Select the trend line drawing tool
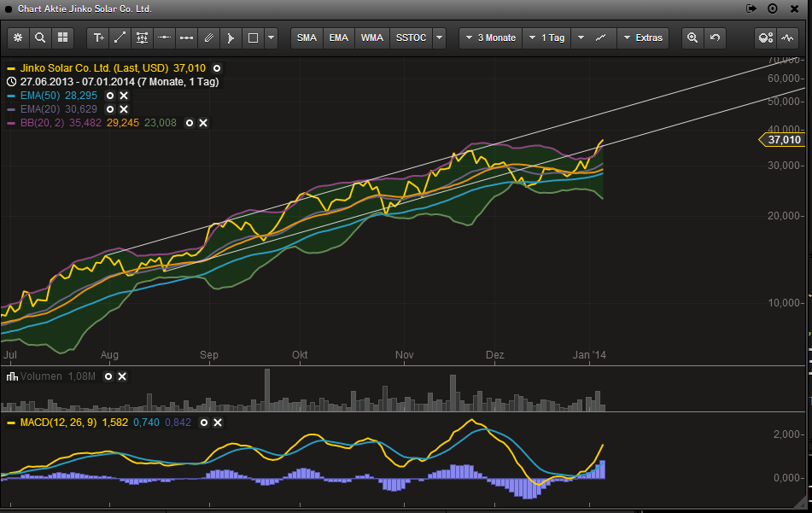 (x=120, y=38)
